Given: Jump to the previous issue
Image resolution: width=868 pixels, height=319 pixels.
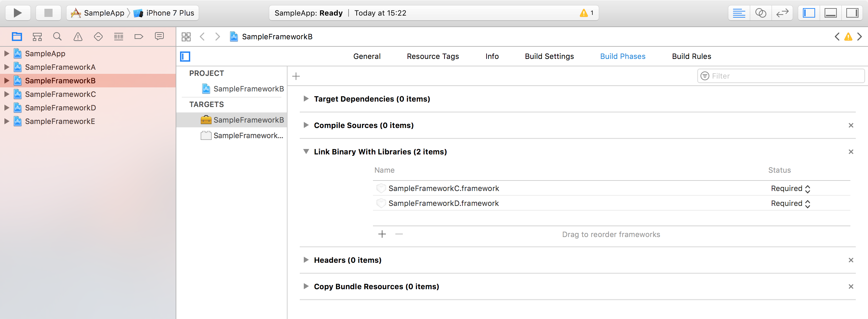Looking at the screenshot, I should [837, 37].
